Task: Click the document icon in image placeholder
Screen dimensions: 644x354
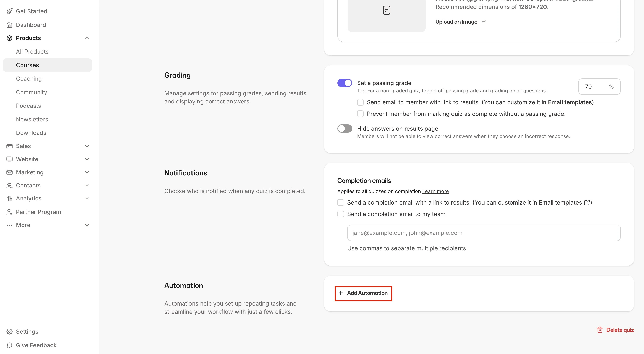Action: [x=386, y=10]
